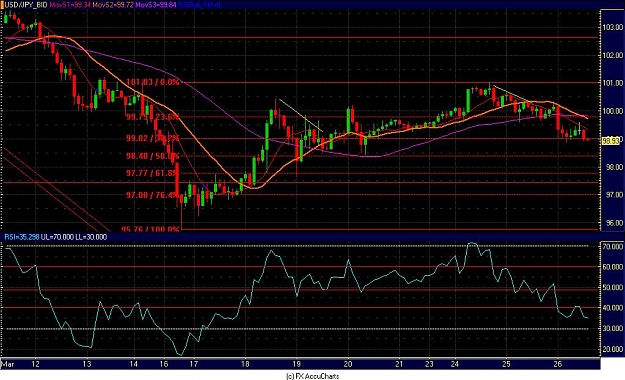Click the Fibonacci label 95.76 / 100.0%
The width and height of the screenshot is (625, 380).
(x=151, y=229)
